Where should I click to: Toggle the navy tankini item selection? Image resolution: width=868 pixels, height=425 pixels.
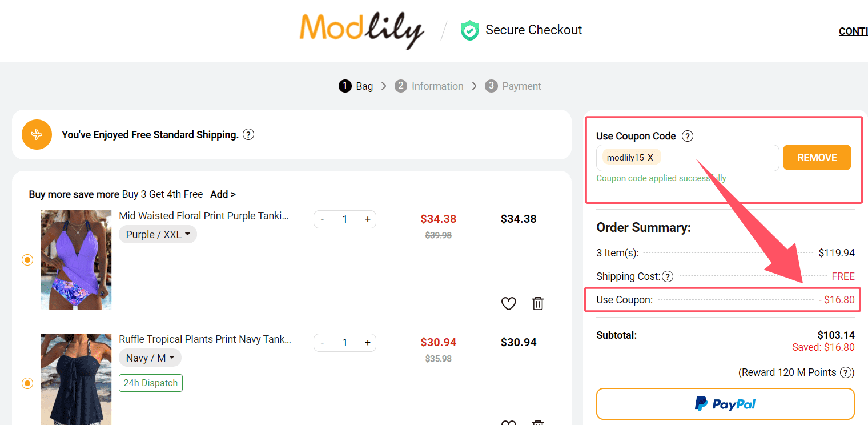(x=27, y=383)
